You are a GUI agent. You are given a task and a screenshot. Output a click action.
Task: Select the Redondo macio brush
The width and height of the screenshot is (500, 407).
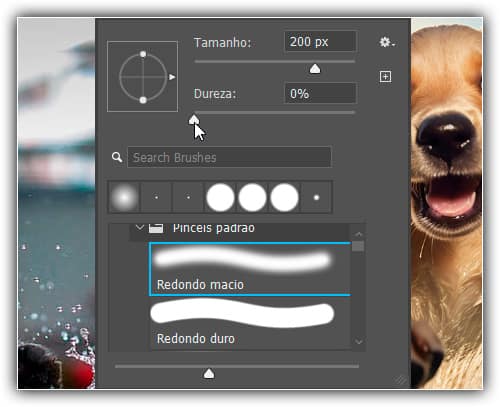[250, 269]
